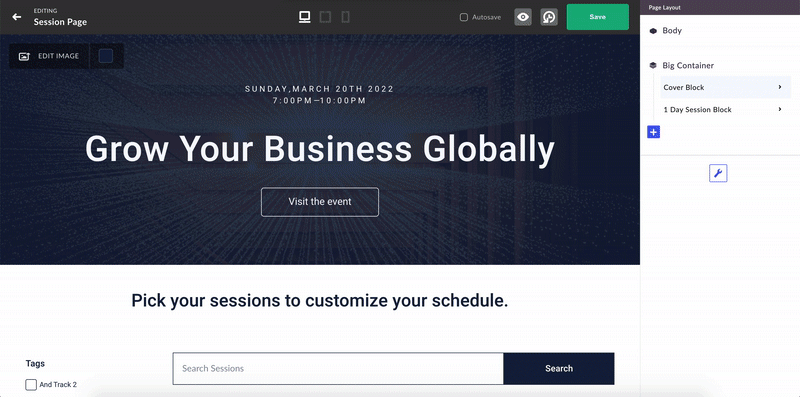Switch to mobile preview icon

pos(345,17)
